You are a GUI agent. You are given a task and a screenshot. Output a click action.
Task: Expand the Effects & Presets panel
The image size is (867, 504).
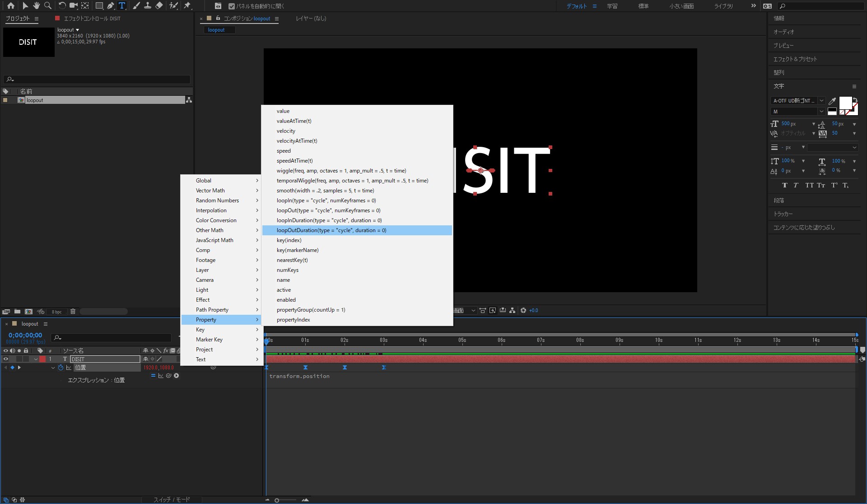point(795,59)
